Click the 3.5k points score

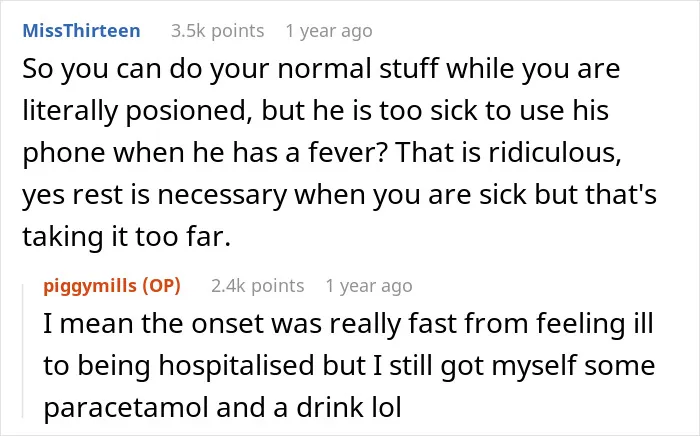tap(217, 31)
